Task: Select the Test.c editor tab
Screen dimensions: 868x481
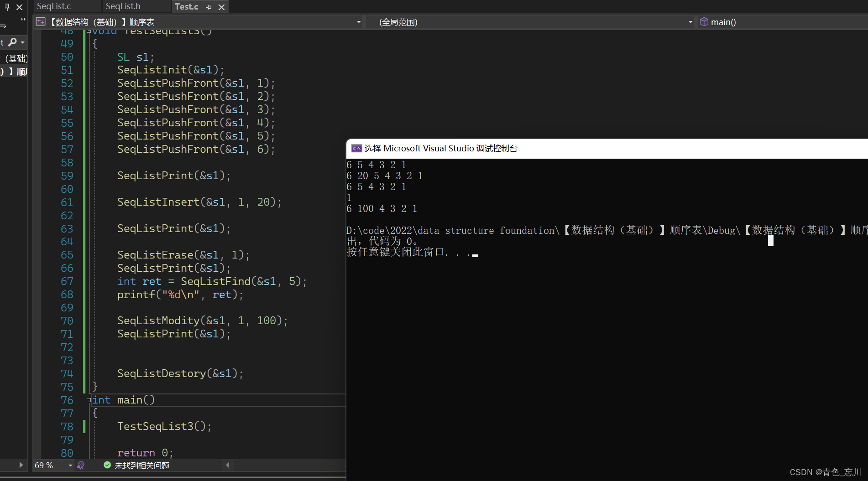Action: (186, 6)
